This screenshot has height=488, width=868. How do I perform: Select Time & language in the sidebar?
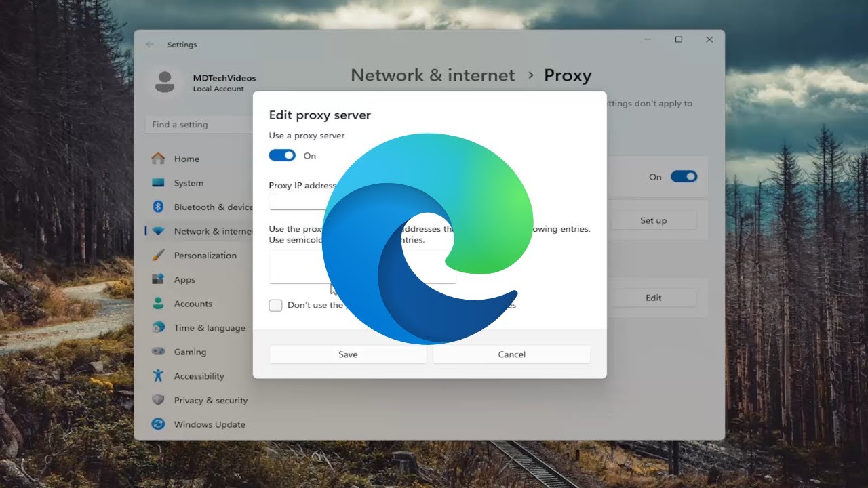point(210,327)
